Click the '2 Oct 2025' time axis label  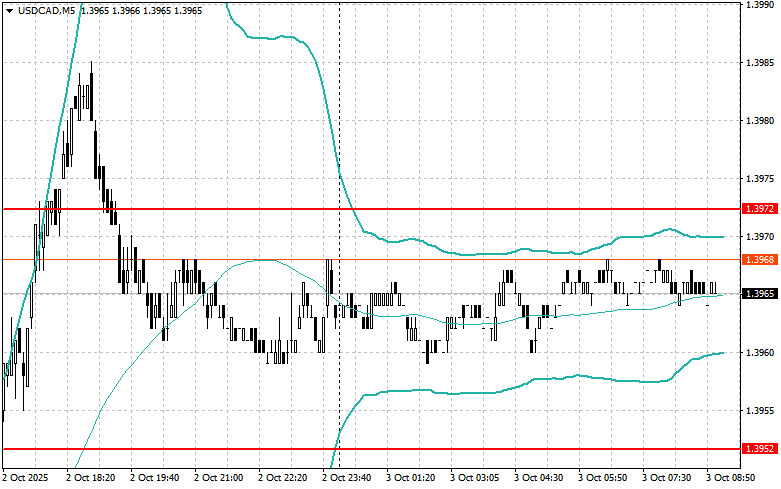pos(25,478)
